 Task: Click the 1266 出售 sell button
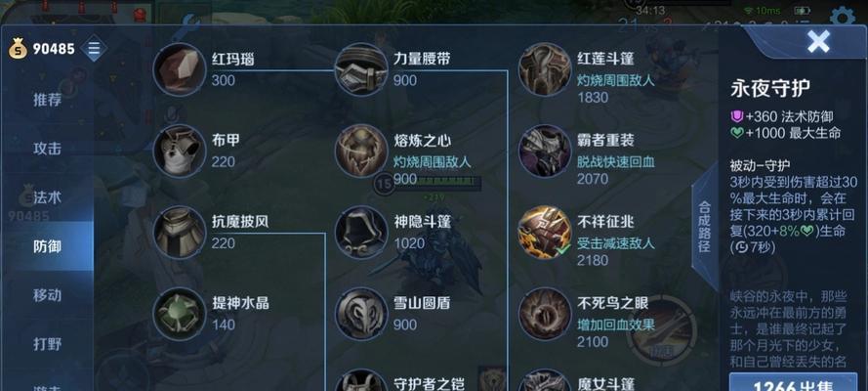tap(793, 382)
